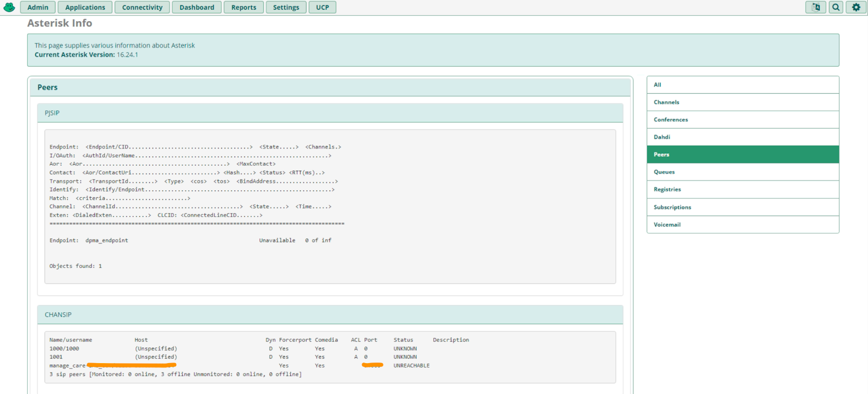Viewport: 868px width, 394px height.
Task: Open the Connectivity menu
Action: pyautogui.click(x=142, y=7)
